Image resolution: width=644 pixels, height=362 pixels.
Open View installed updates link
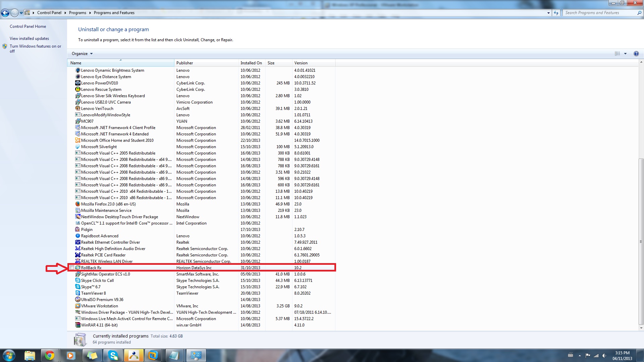[29, 39]
